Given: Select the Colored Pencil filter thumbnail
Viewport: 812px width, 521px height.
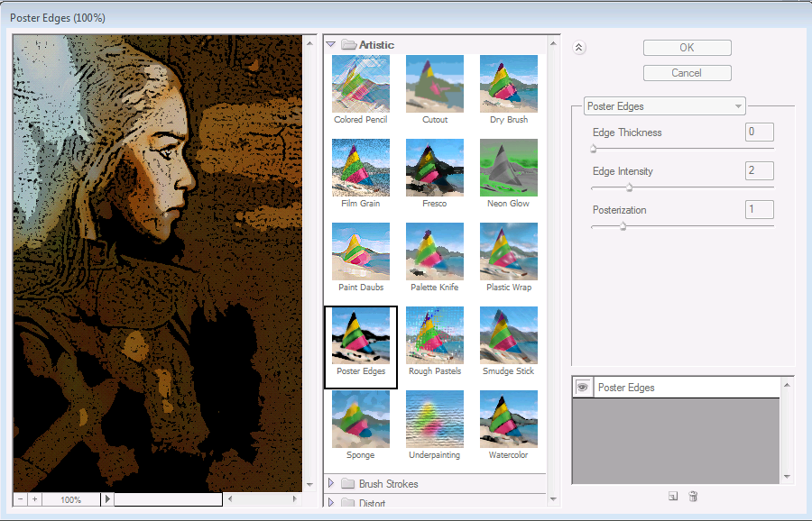Looking at the screenshot, I should [x=361, y=85].
